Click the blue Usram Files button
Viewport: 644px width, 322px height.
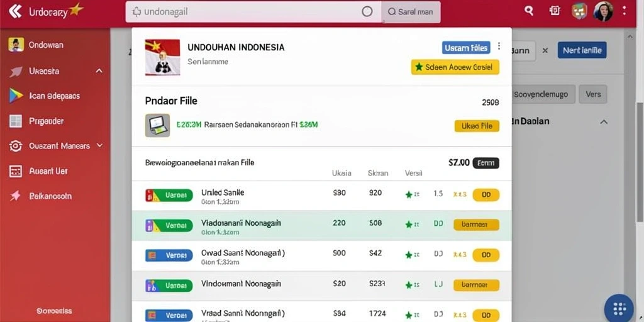pyautogui.click(x=466, y=48)
